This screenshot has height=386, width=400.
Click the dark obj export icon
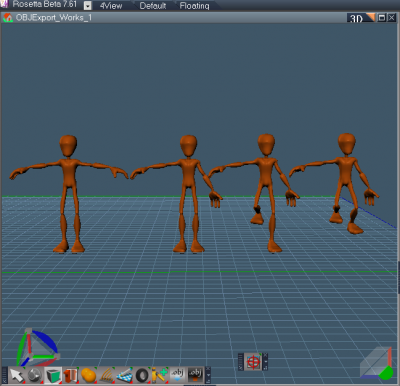195,376
